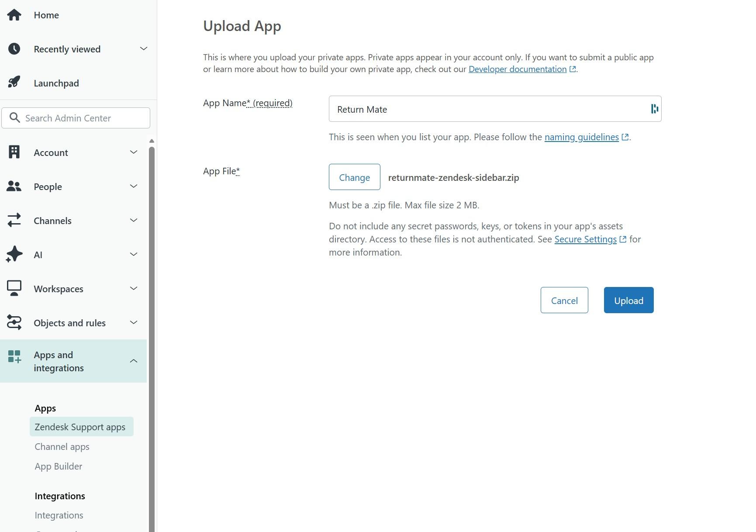Click the Account building icon
The image size is (756, 532).
pos(14,152)
